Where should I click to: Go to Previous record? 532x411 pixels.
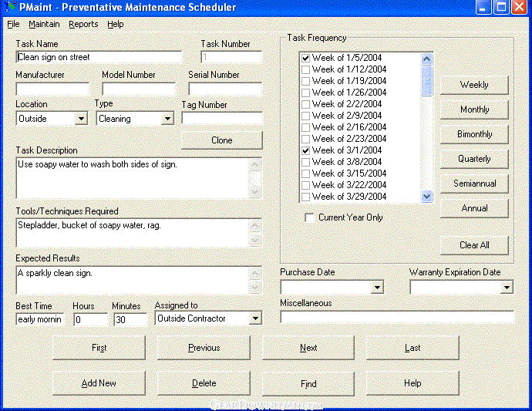(x=204, y=348)
